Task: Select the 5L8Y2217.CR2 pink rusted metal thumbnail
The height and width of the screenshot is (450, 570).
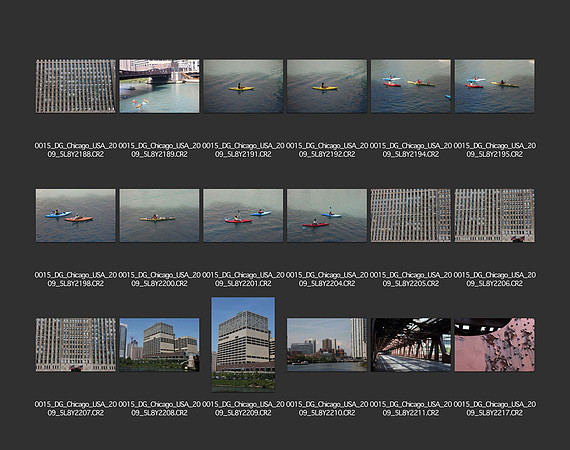Action: click(494, 345)
